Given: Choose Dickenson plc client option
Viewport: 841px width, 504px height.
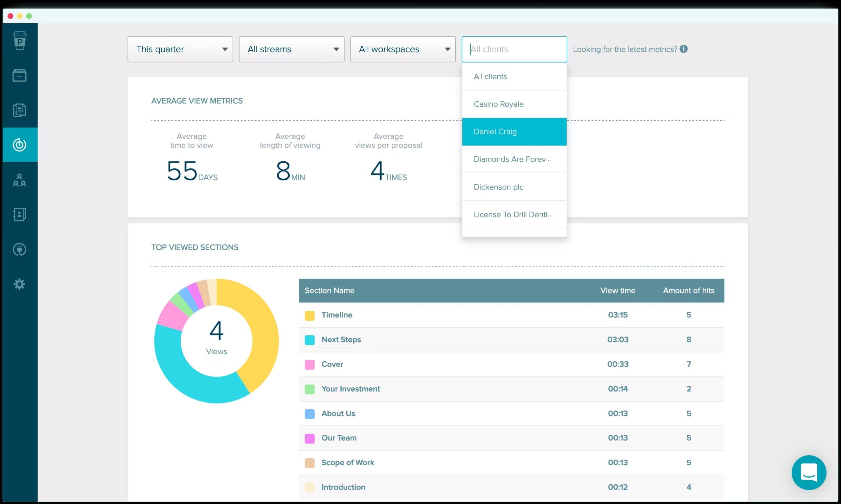Looking at the screenshot, I should pos(514,187).
